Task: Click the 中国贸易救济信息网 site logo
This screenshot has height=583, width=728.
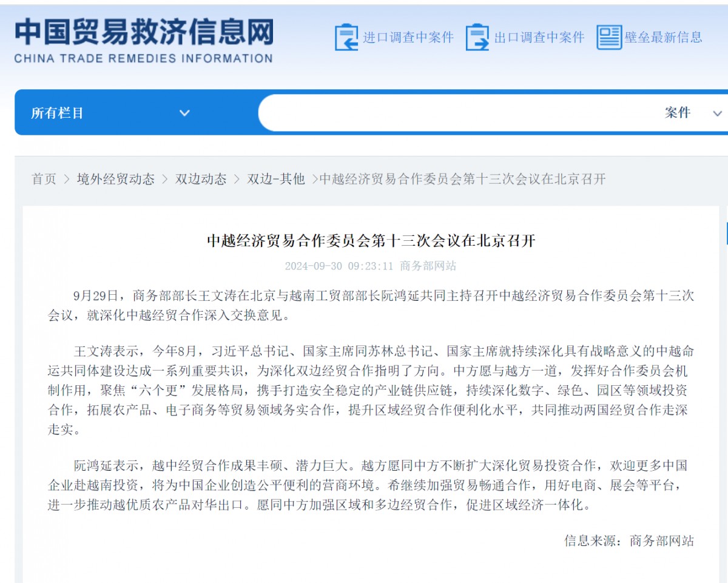Action: (144, 33)
